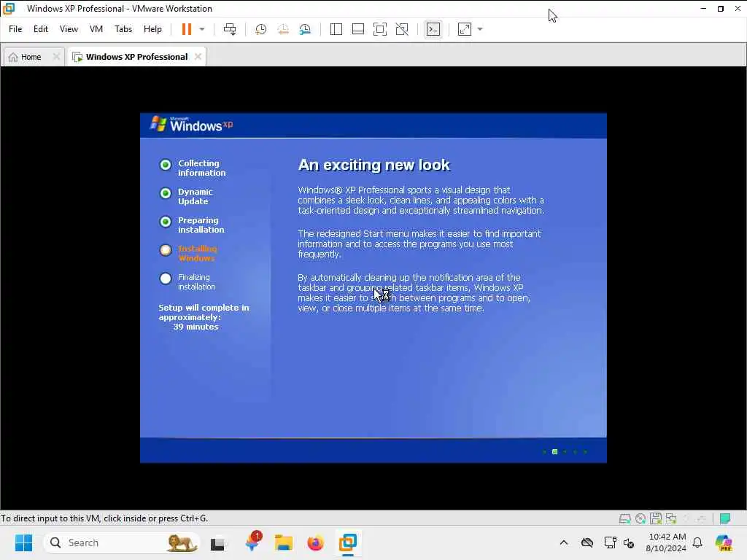Screen dimensions: 747x560
Task: Switch to Unity mode icon
Action: [x=402, y=29]
